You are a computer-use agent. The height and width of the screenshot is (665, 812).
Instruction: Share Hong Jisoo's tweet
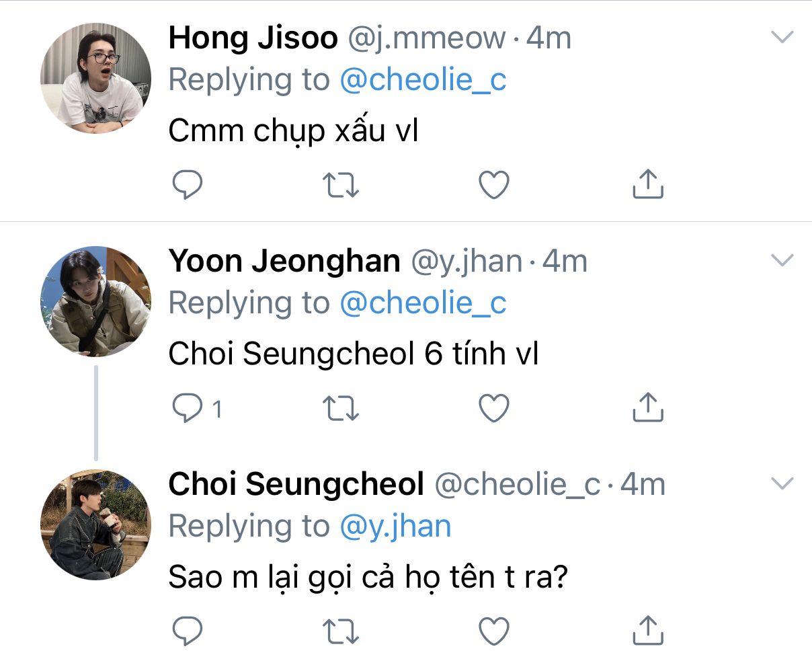[648, 184]
